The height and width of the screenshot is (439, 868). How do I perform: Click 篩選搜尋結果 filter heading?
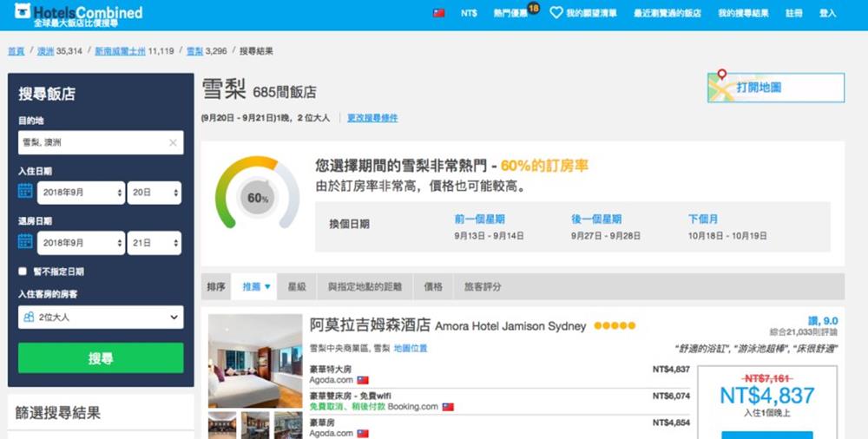[57, 413]
